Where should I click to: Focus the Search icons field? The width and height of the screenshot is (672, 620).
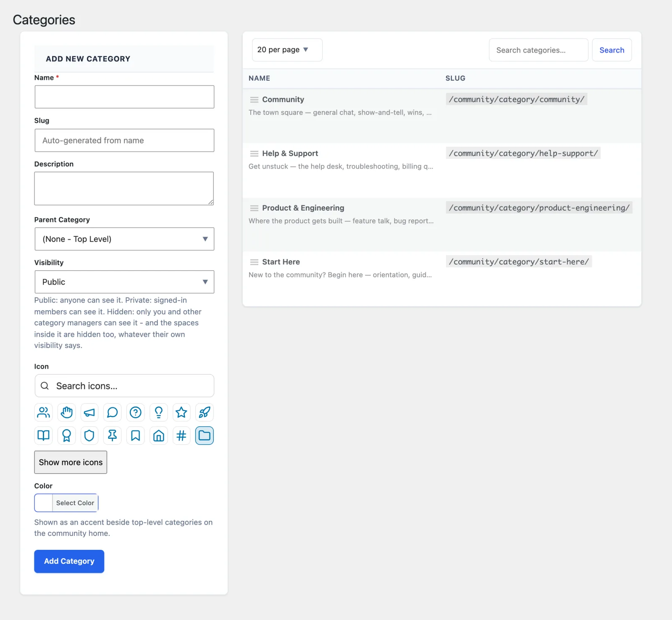pos(124,386)
